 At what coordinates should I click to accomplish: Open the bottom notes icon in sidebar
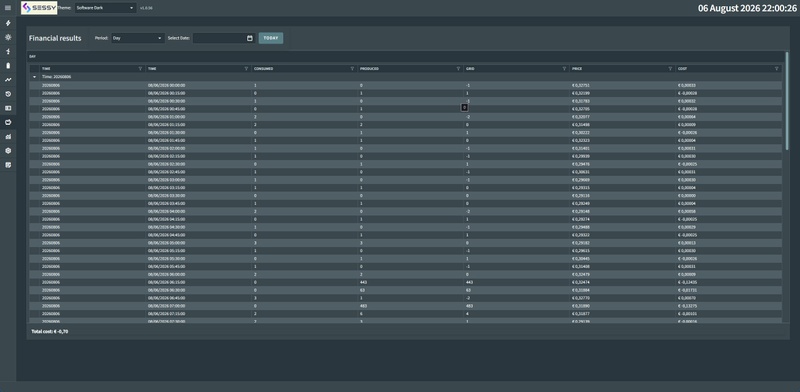point(8,165)
